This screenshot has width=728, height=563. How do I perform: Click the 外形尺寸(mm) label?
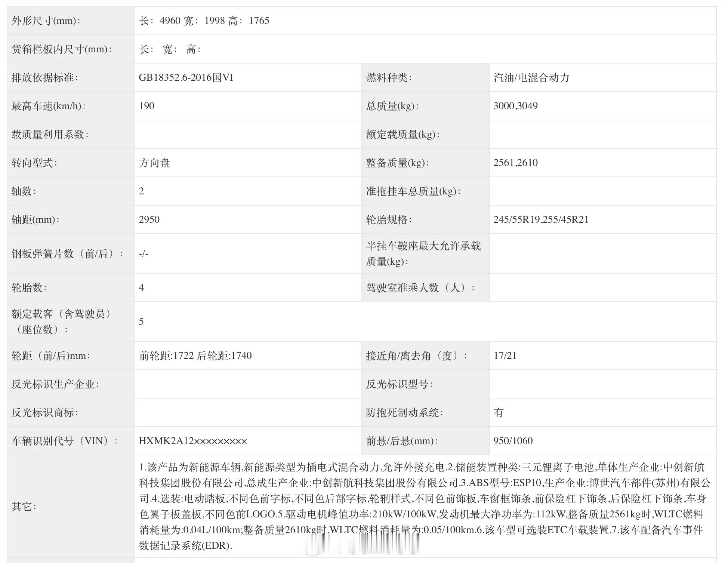click(x=46, y=21)
